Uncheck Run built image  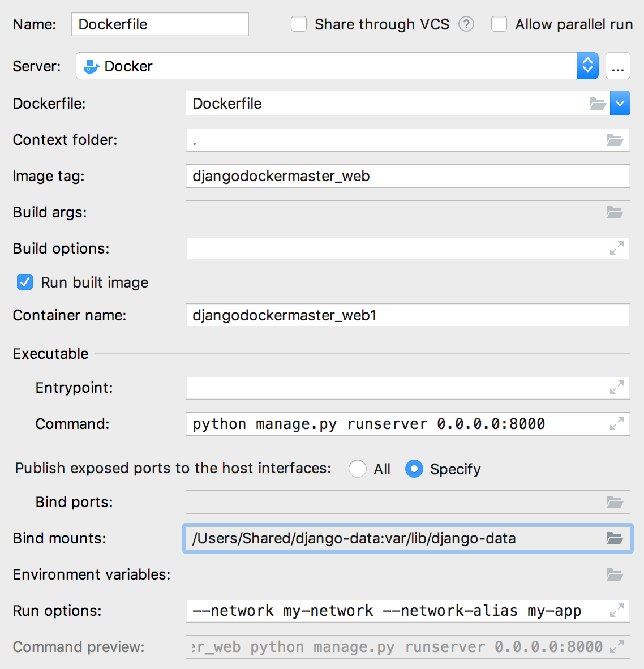(x=25, y=282)
